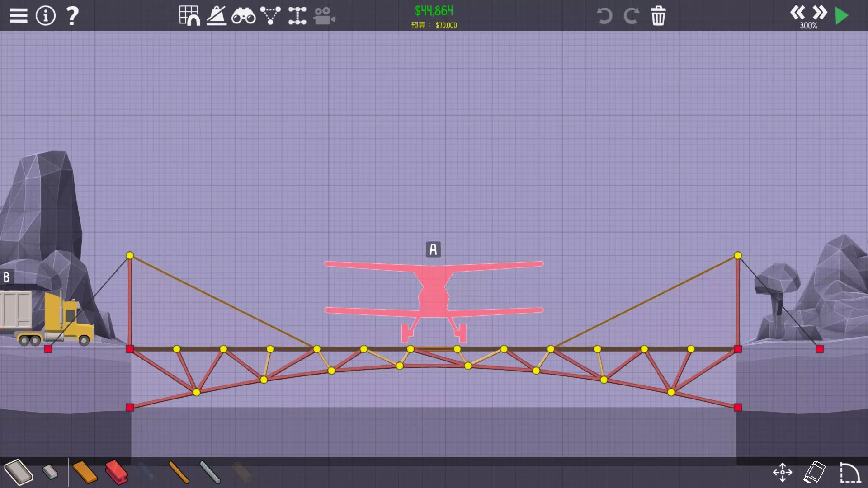Redo the last undone edit
Image resolution: width=868 pixels, height=488 pixels.
pyautogui.click(x=631, y=16)
